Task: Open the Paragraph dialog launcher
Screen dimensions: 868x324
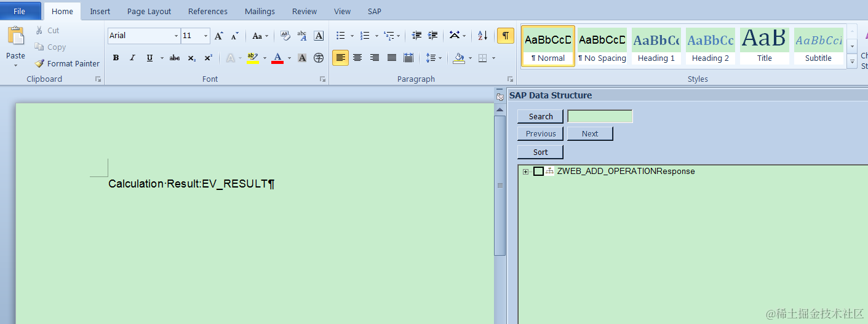Action: click(510, 79)
